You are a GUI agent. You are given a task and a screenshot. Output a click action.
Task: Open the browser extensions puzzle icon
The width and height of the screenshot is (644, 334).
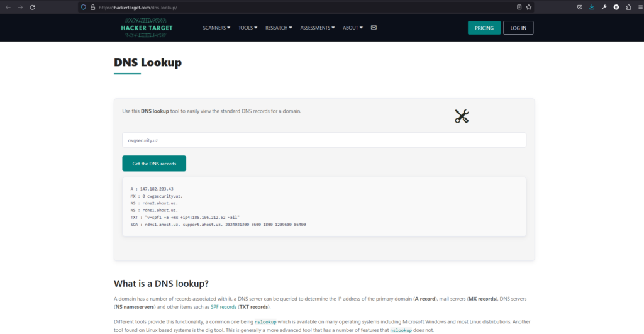tap(628, 7)
